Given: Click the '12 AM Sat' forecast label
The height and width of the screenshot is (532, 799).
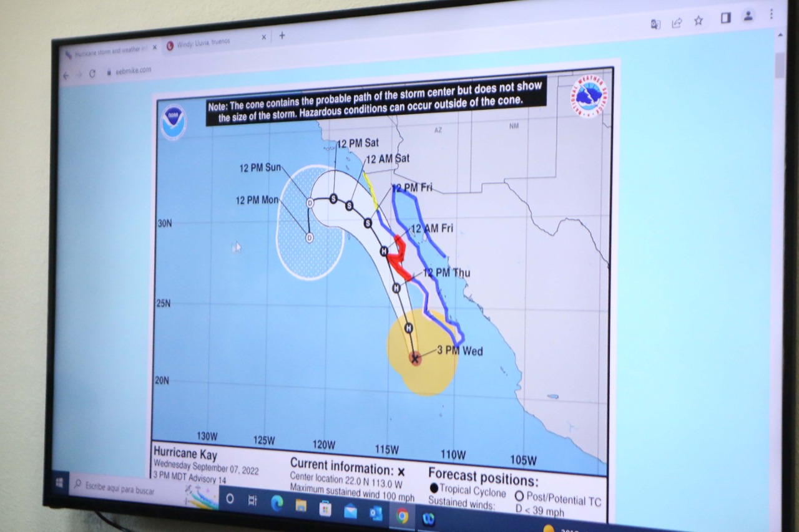Looking at the screenshot, I should pos(388,159).
